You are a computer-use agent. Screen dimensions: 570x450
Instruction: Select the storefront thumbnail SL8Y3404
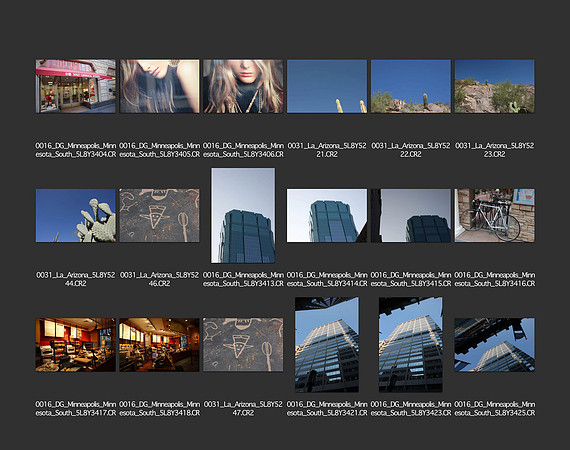(x=76, y=86)
